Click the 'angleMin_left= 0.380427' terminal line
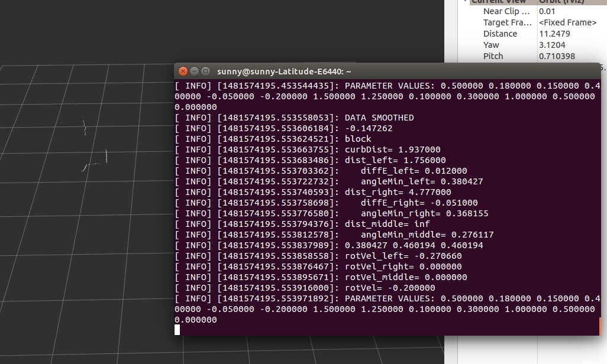This screenshot has height=364, width=607. 422,181
